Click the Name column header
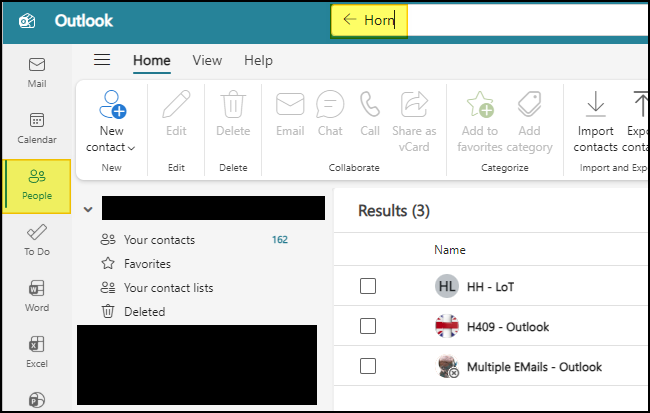Screen dimensions: 650x413 click(450, 250)
